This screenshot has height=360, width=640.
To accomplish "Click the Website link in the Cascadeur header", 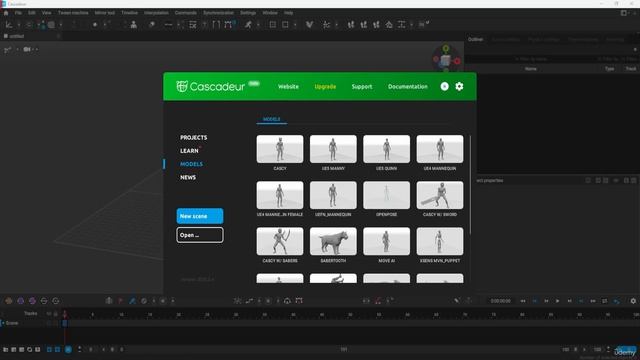I will [x=288, y=87].
